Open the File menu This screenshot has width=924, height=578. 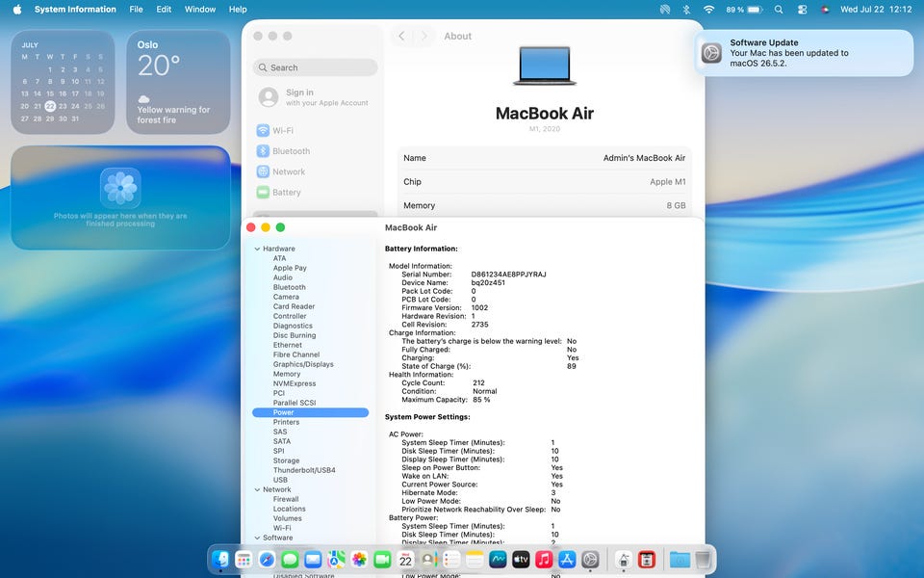click(136, 10)
